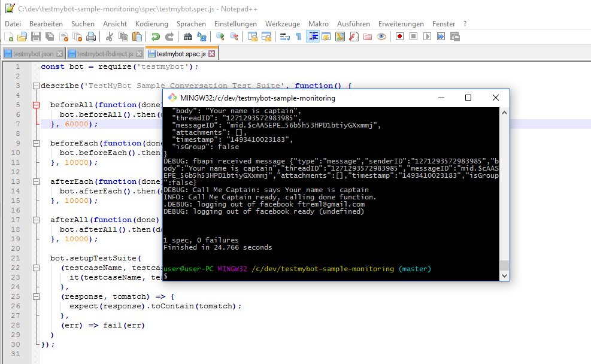
Task: Collapse the beforeAll function fold marker
Action: (35, 106)
